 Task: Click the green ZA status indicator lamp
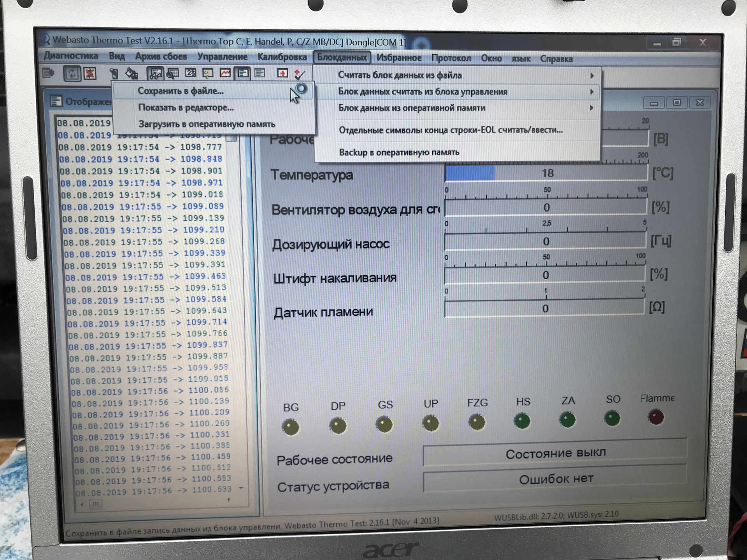click(x=567, y=419)
